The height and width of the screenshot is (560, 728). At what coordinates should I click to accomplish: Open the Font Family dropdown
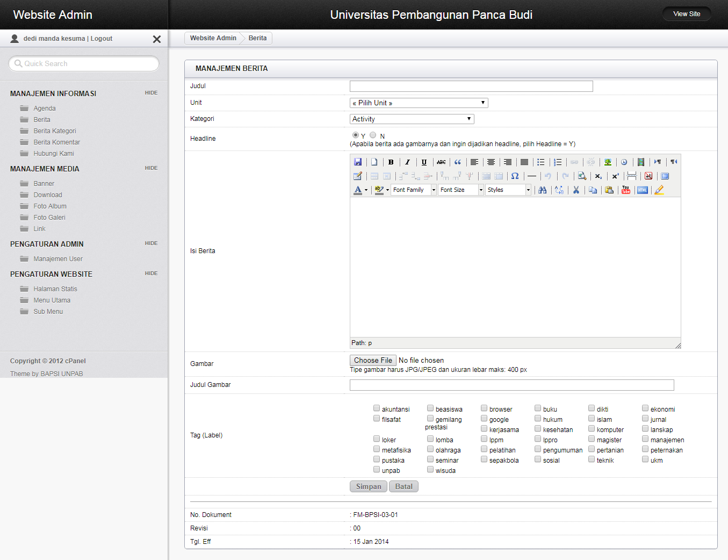pyautogui.click(x=413, y=190)
